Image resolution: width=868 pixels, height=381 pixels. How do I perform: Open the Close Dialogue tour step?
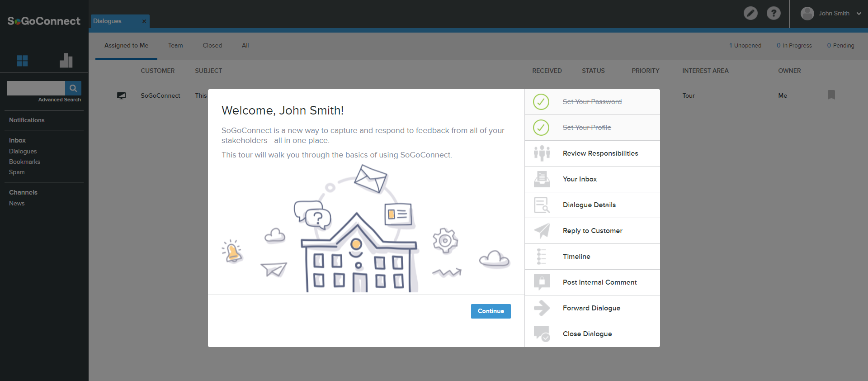pos(592,334)
